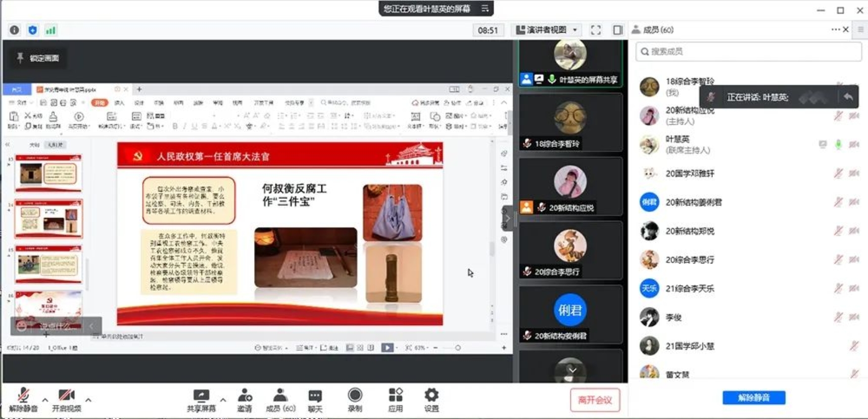Expand video options arrow next to 开启视频
Image resolution: width=868 pixels, height=419 pixels.
point(88,400)
